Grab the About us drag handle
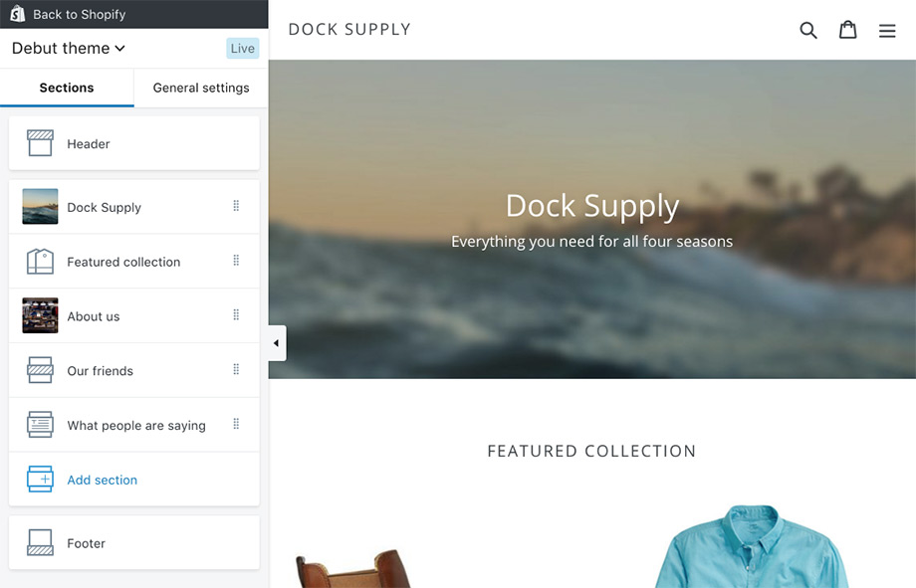The image size is (916, 588). coord(236,314)
